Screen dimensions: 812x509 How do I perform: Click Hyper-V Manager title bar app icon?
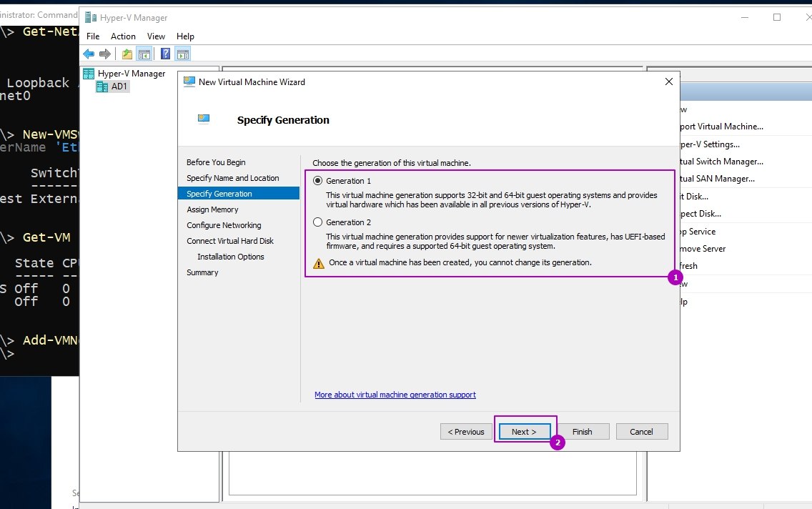coord(91,18)
